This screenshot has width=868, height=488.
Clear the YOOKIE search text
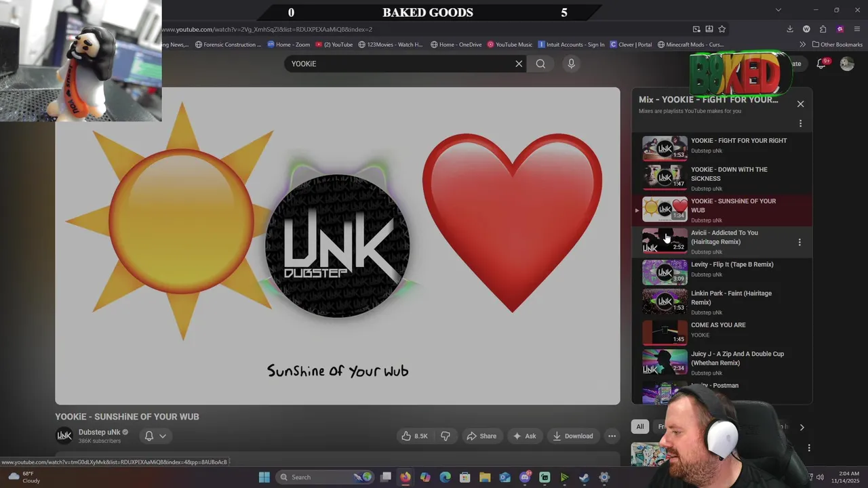(x=519, y=64)
